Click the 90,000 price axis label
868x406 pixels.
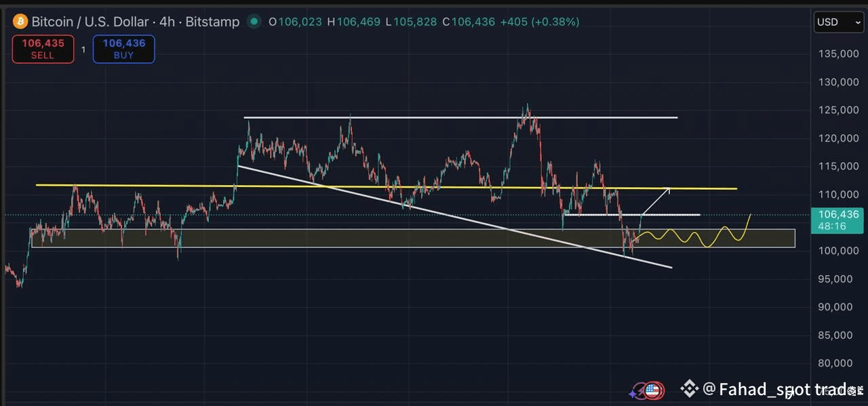coord(835,307)
